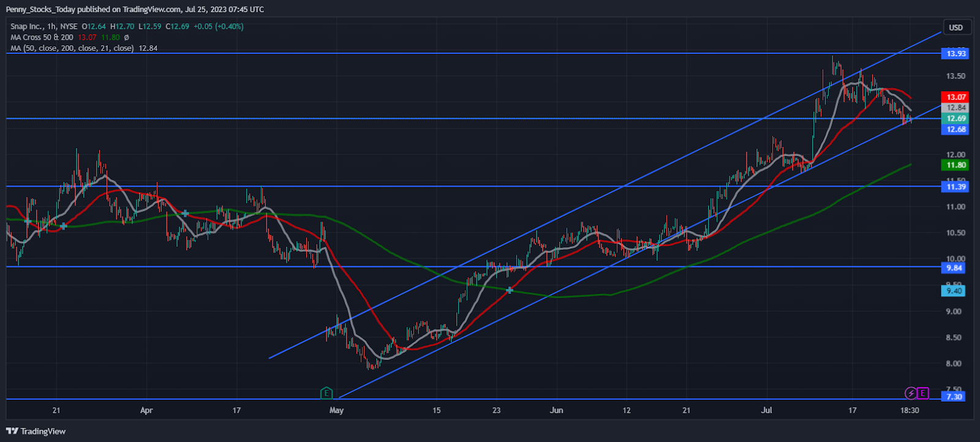Select the MA Cross 50 & 200 indicator legend
The width and height of the screenshot is (980, 442).
[42, 37]
